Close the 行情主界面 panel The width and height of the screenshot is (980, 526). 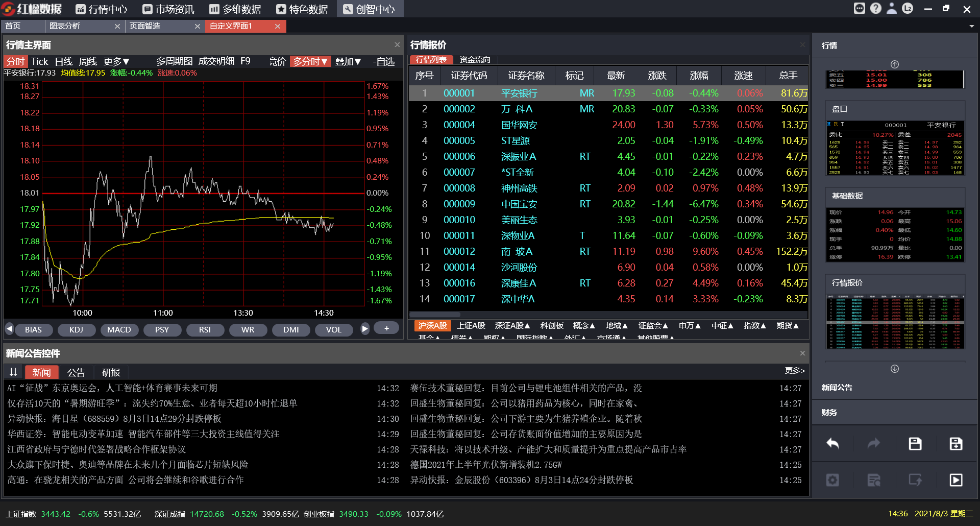[x=397, y=44]
